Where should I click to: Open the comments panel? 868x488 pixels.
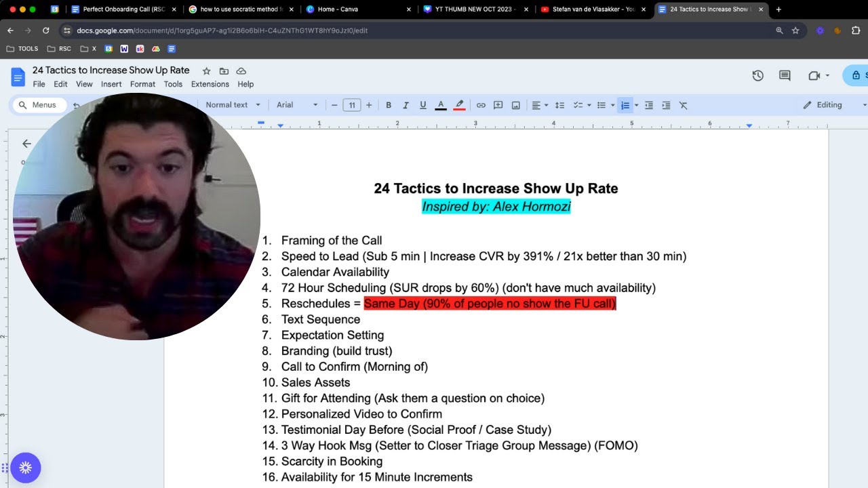(x=785, y=76)
